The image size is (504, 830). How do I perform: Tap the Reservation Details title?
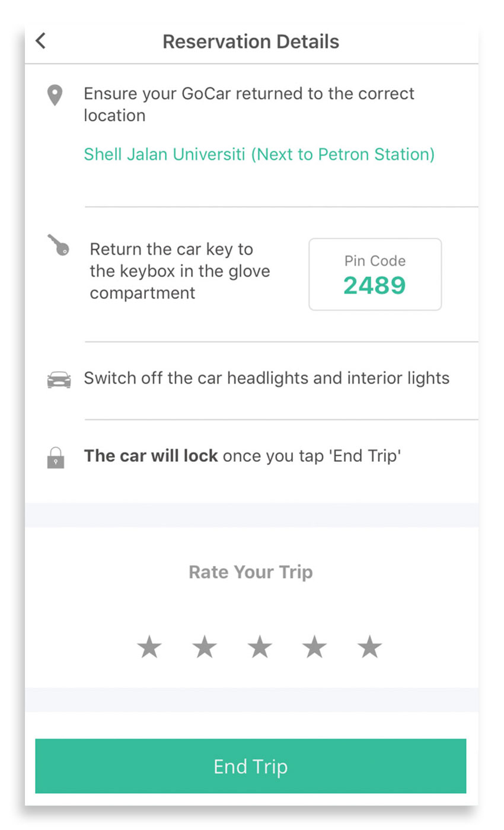[x=251, y=41]
